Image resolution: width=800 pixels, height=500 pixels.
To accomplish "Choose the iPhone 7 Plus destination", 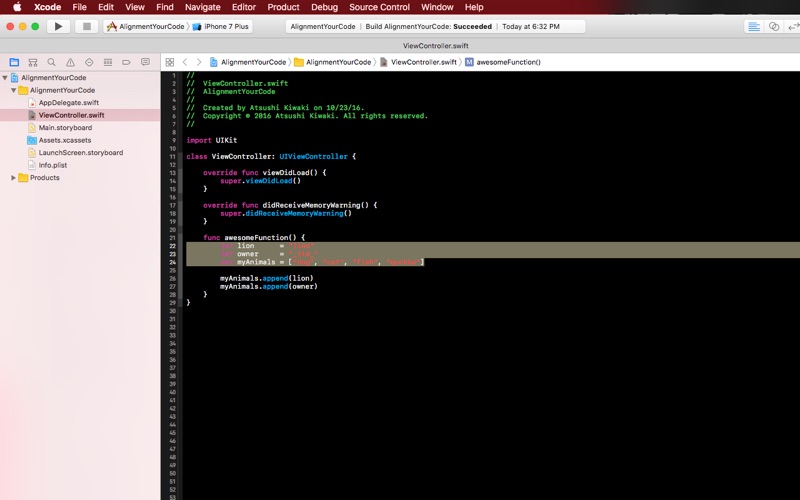I will (x=220, y=27).
